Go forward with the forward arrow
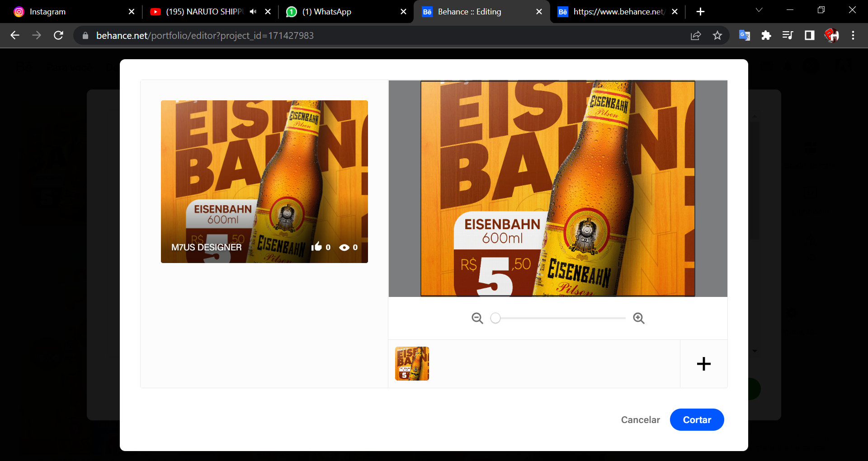This screenshot has width=868, height=461. point(37,35)
